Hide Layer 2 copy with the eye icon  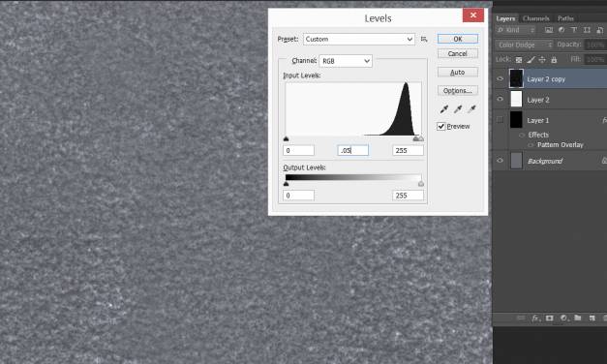[500, 78]
